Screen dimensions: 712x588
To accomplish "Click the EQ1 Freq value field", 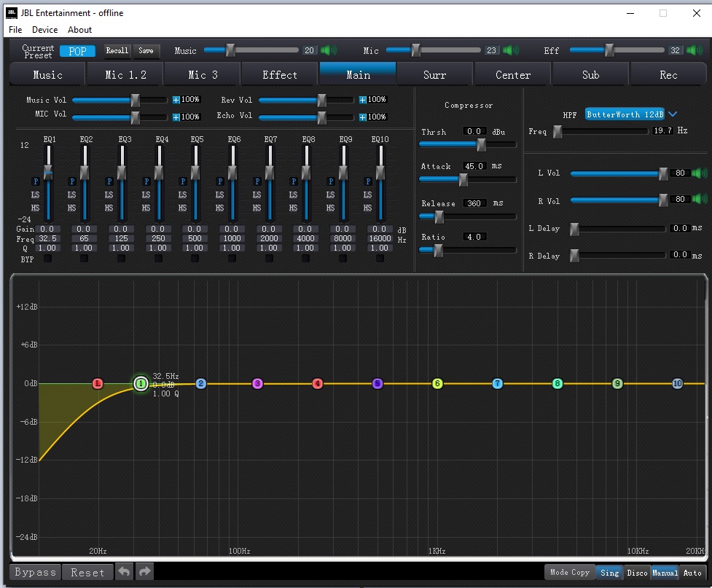I will pos(48,238).
